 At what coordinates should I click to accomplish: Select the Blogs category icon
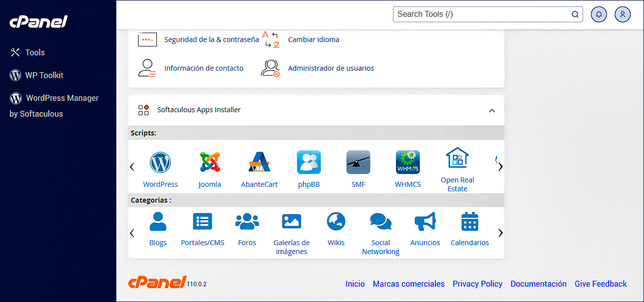tap(157, 221)
